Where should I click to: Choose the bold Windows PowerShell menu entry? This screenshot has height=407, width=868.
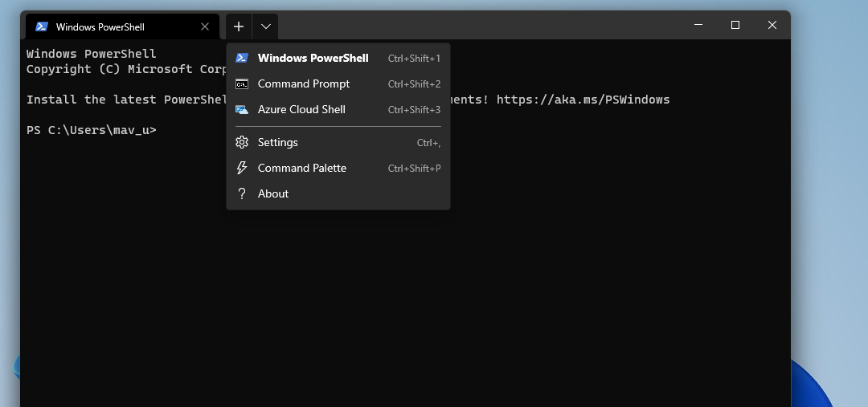pos(313,58)
